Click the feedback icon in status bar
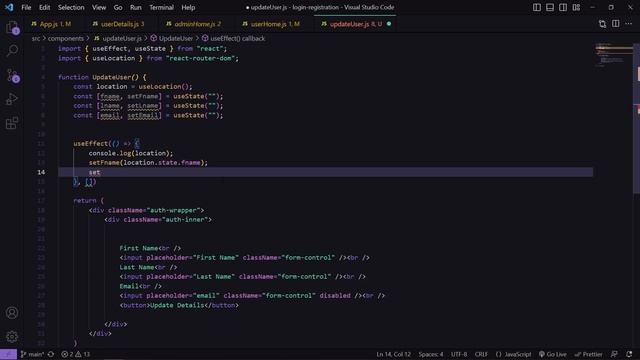 (x=614, y=354)
